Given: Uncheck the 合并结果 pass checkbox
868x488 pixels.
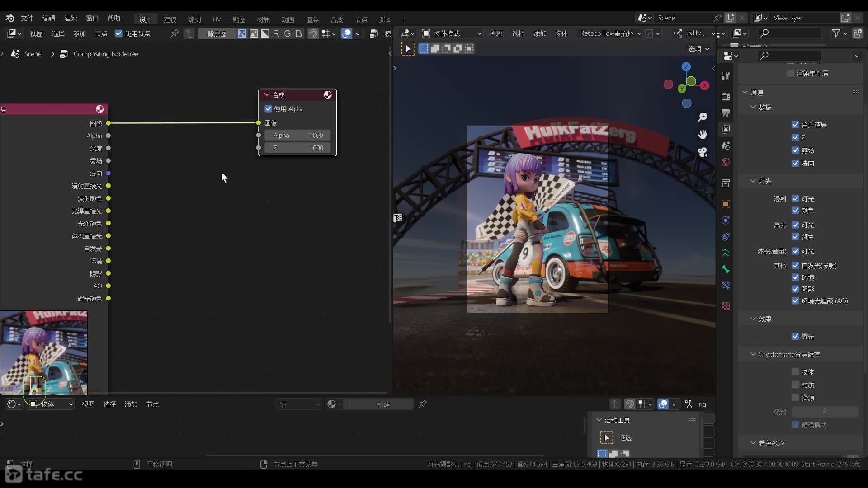Looking at the screenshot, I should coord(796,125).
